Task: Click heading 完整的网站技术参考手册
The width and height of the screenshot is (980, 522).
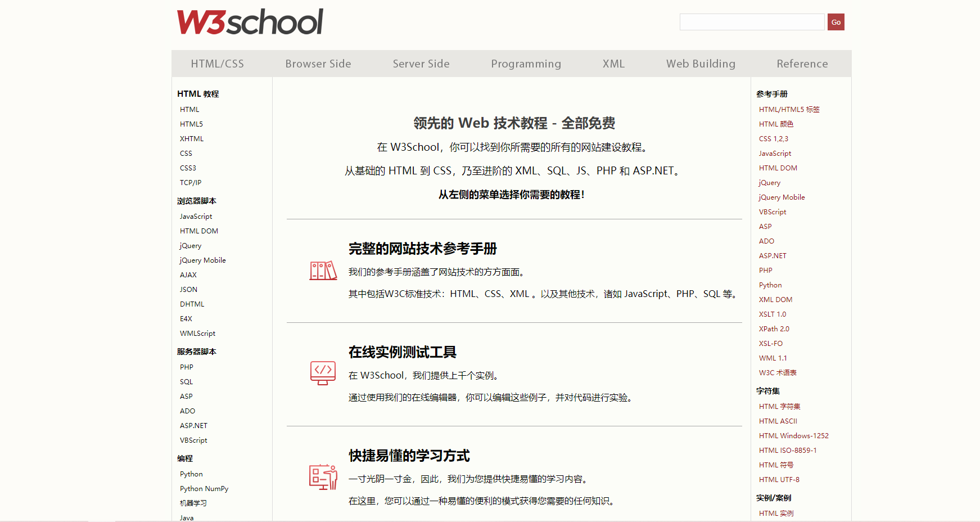Action: (x=423, y=249)
